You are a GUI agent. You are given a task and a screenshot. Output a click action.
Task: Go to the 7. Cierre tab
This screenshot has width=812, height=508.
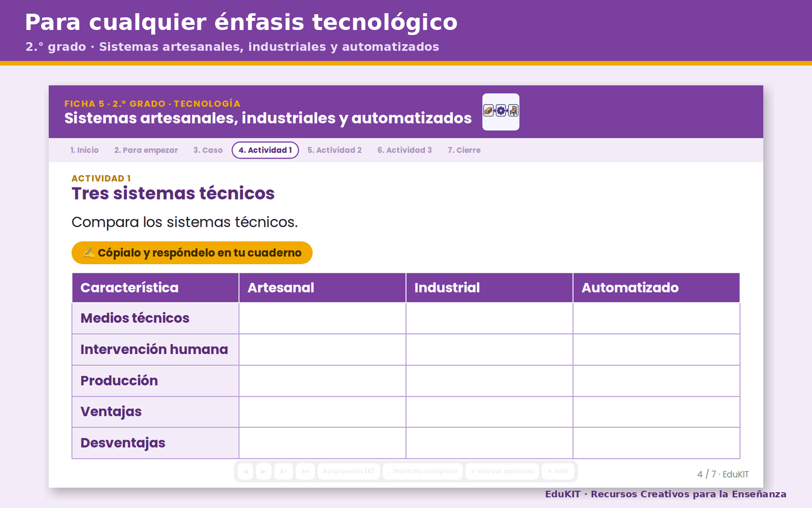pyautogui.click(x=464, y=150)
